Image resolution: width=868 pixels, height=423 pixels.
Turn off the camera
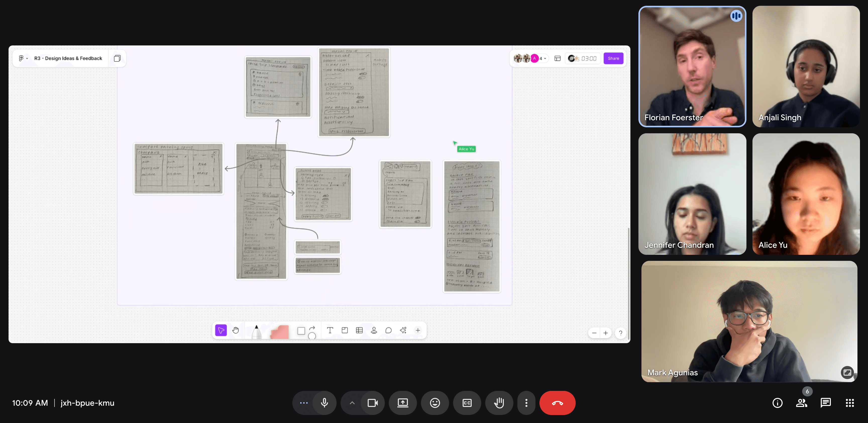[x=372, y=403]
